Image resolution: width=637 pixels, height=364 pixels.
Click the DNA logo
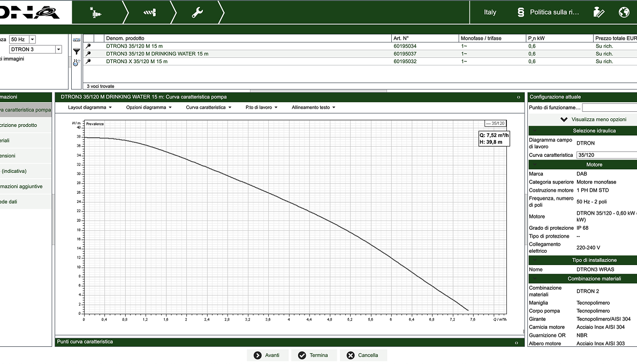29,12
